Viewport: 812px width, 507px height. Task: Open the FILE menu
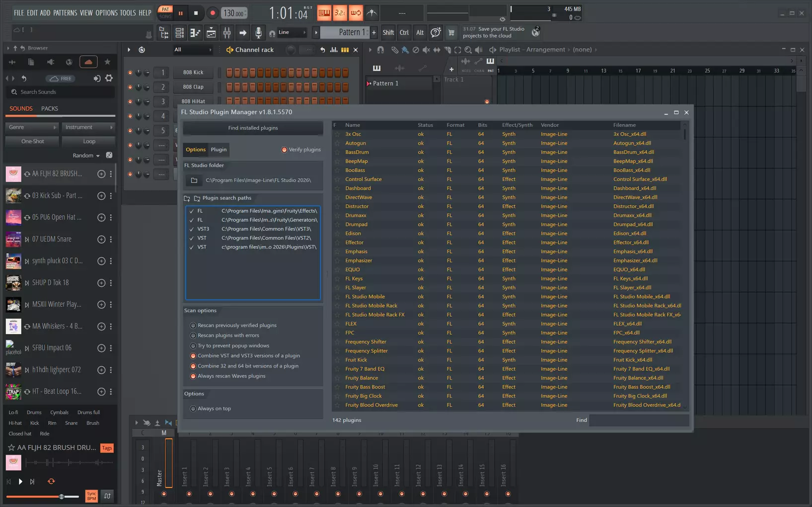18,13
